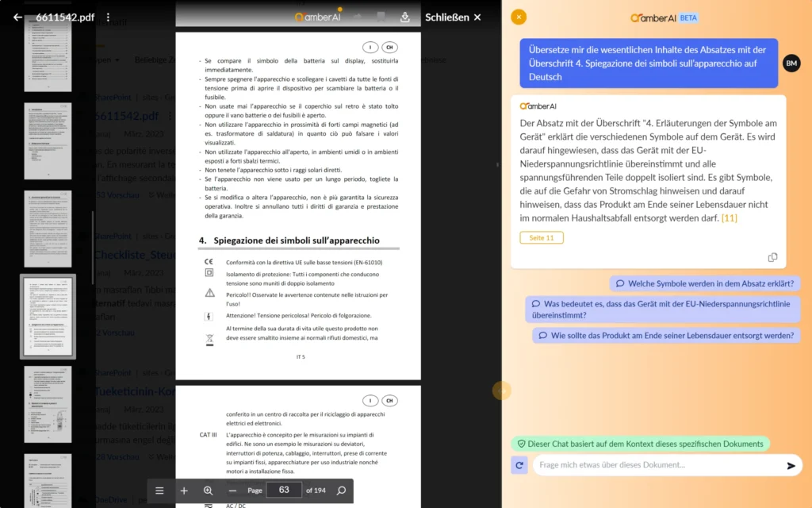Open the thumbnail sidebar via the hamburger icon

pos(159,491)
